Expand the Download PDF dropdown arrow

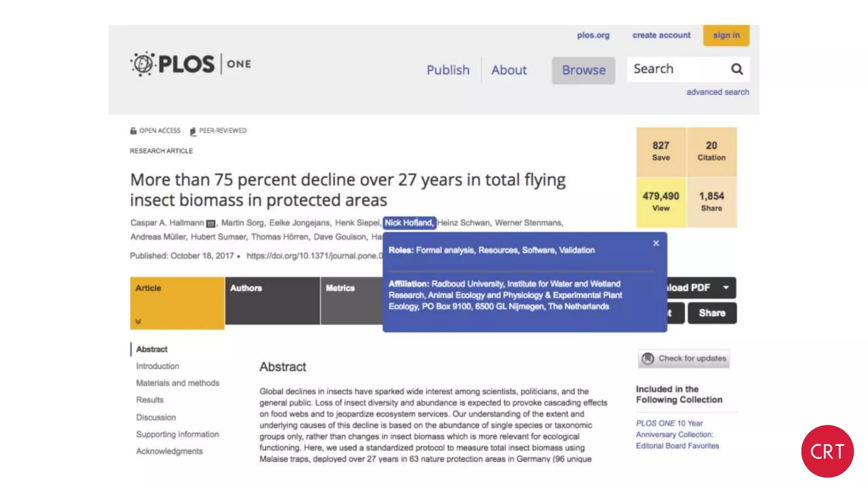pyautogui.click(x=726, y=288)
